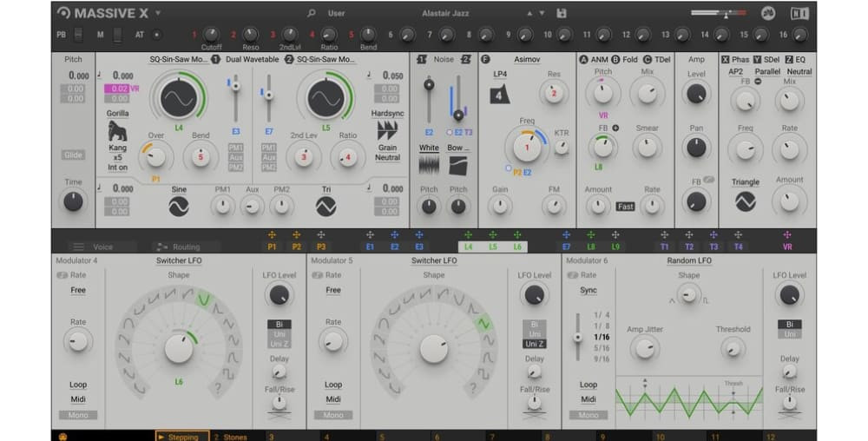Click the Triangle LFO shape icon in Phaser

point(745,201)
